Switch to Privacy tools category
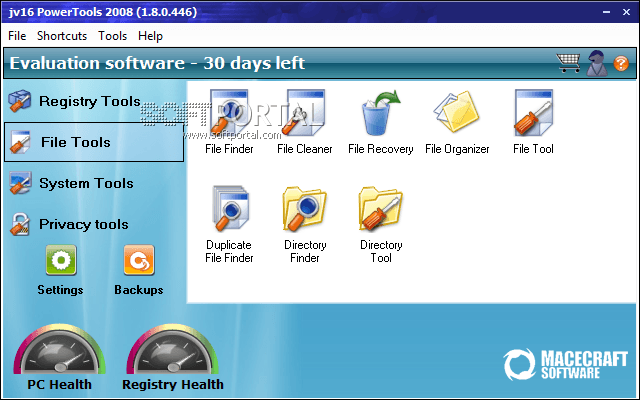Image resolution: width=640 pixels, height=400 pixels. pos(69,224)
